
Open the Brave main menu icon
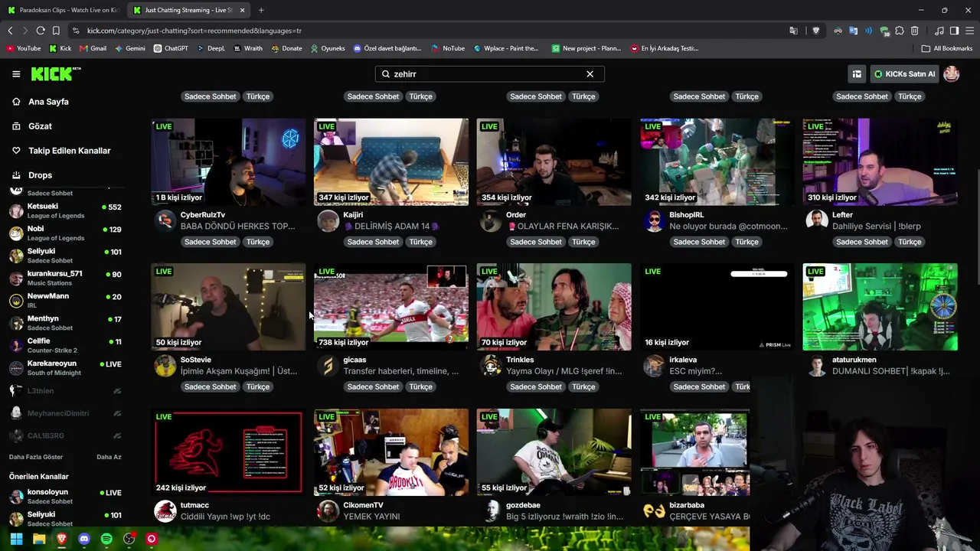pos(970,31)
